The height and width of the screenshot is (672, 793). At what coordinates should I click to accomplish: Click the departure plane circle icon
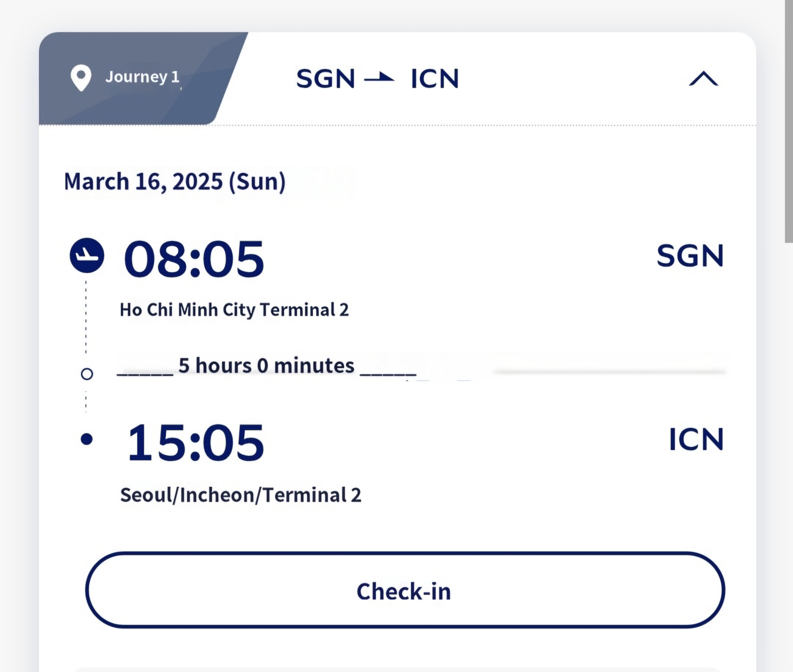87,255
